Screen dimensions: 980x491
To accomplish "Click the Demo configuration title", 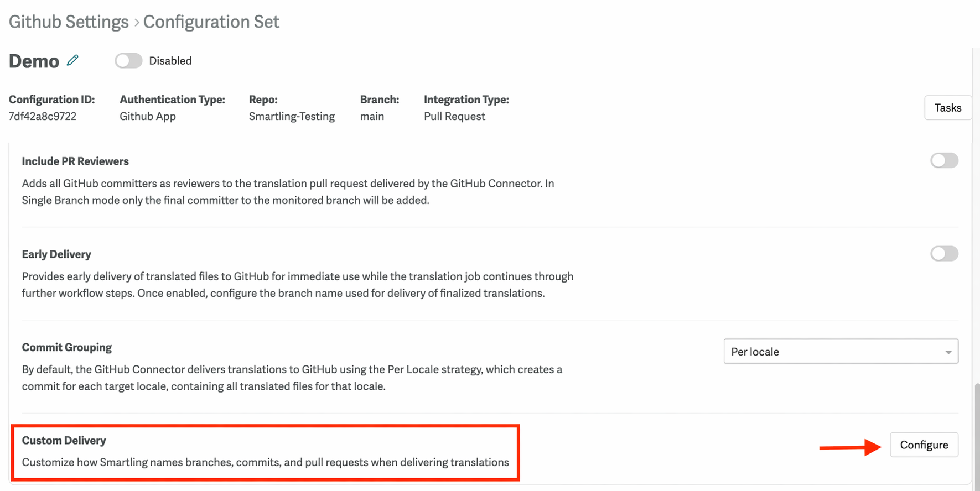I will tap(34, 61).
